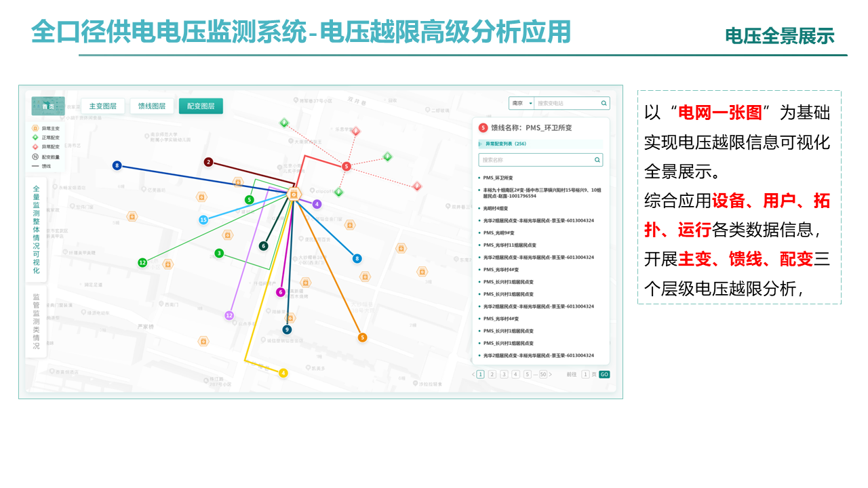
Task: Click the central orange substation hexagon
Action: coord(294,195)
